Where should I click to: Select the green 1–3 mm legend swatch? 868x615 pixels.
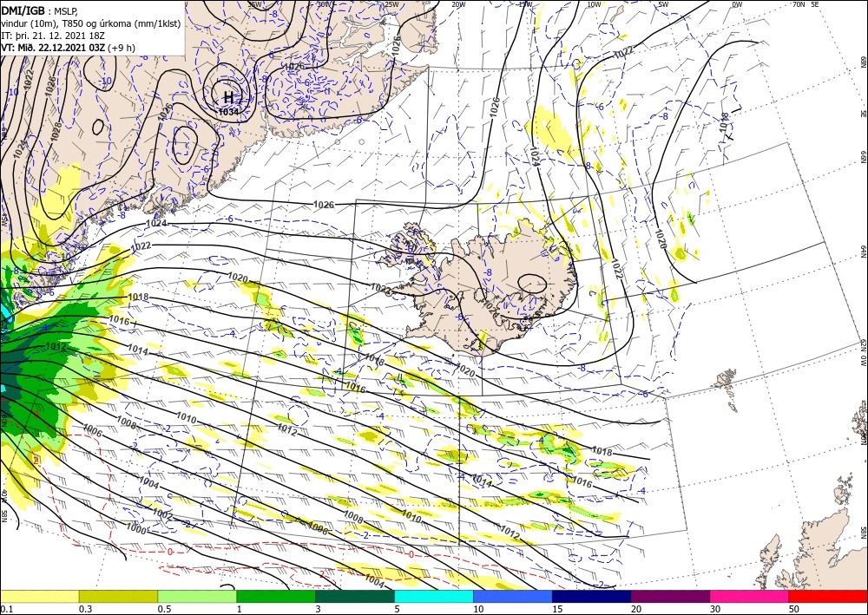(276, 596)
